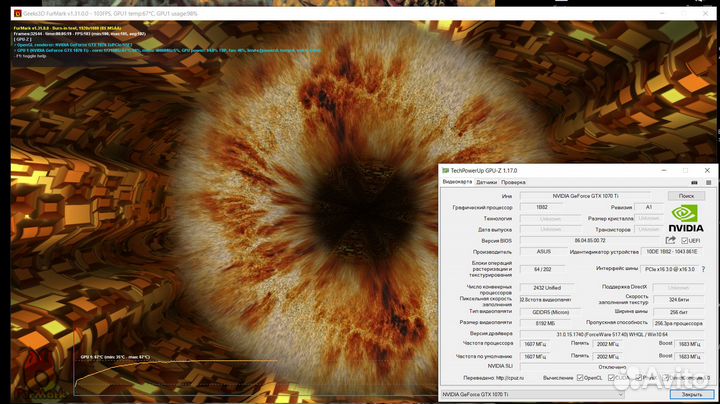This screenshot has height=404, width=720.
Task: Click the Поиск button
Action: click(686, 196)
